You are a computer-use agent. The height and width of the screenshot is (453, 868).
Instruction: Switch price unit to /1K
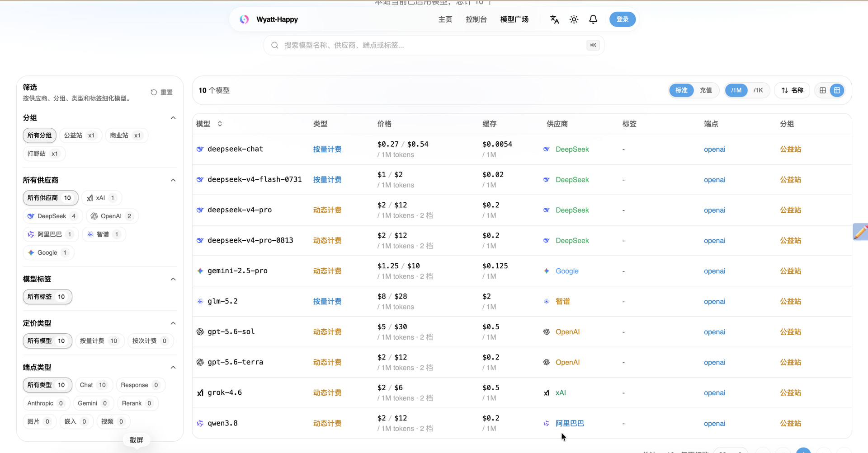tap(758, 90)
